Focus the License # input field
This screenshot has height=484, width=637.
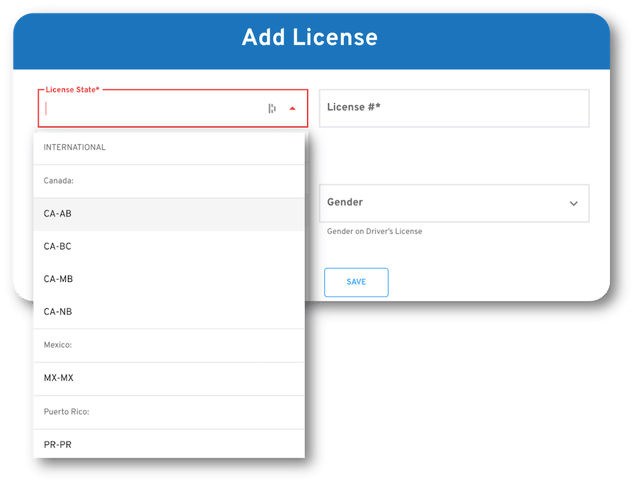point(453,108)
